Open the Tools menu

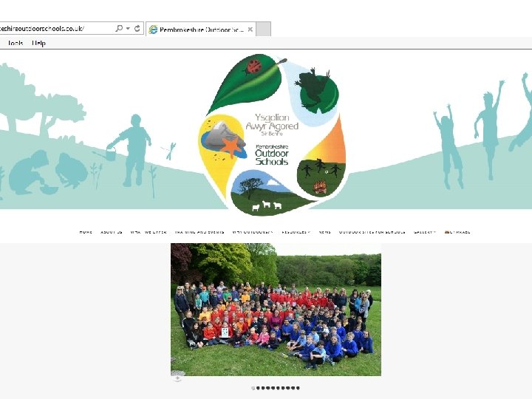pos(16,43)
